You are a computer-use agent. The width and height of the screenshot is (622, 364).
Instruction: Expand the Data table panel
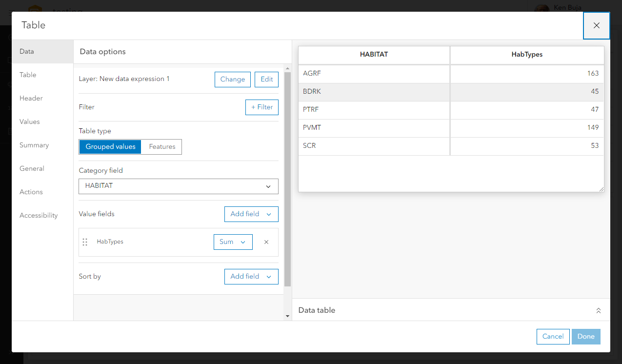pos(599,310)
